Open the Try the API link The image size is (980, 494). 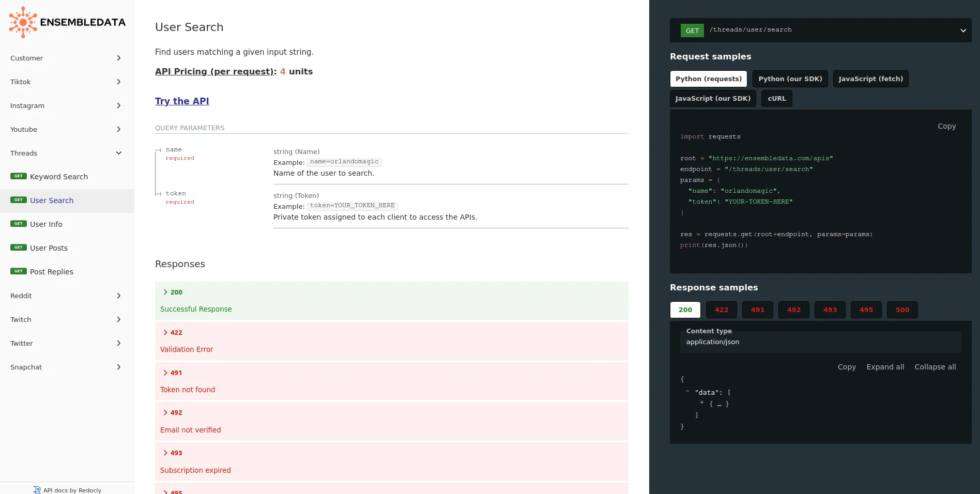coord(182,101)
